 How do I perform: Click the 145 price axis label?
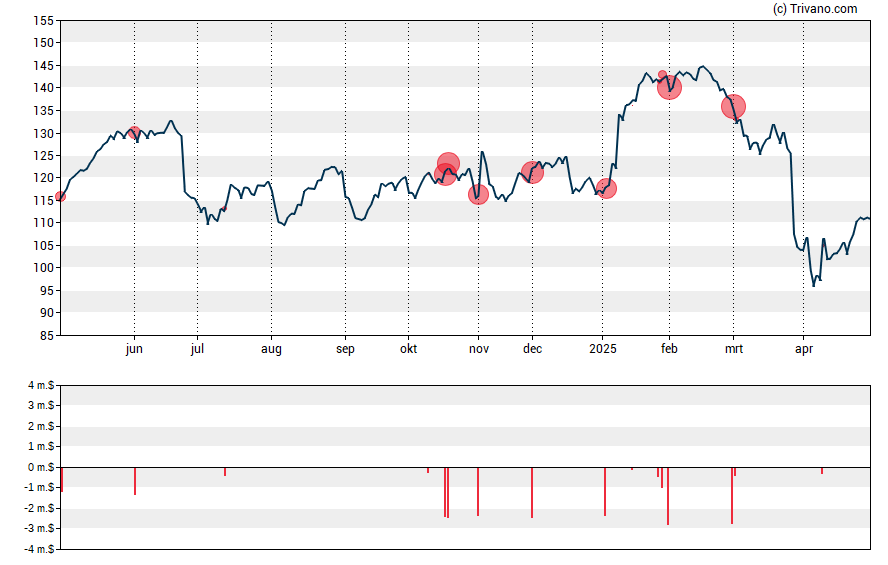pyautogui.click(x=44, y=66)
